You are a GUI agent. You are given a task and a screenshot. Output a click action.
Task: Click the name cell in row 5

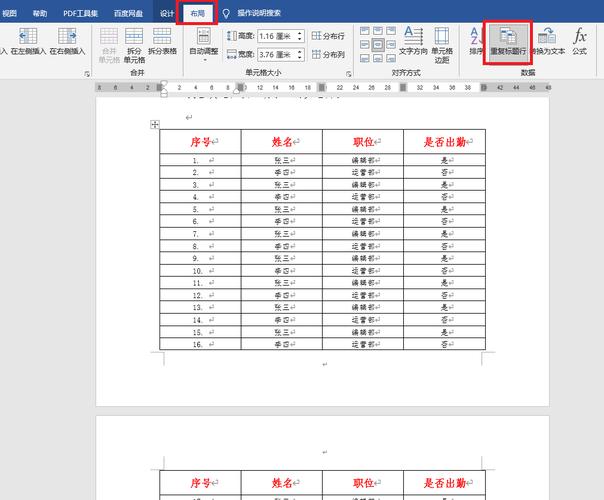pos(282,209)
